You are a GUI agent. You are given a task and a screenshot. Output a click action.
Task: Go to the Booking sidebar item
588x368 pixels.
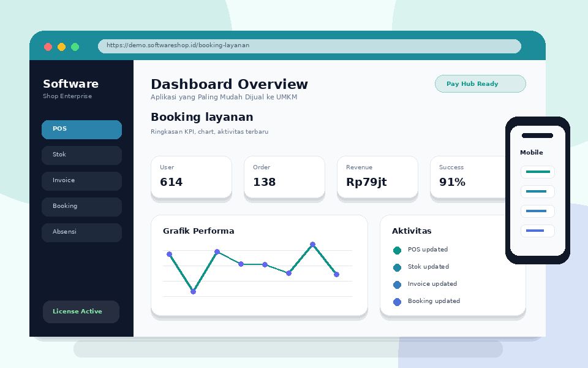pyautogui.click(x=81, y=207)
